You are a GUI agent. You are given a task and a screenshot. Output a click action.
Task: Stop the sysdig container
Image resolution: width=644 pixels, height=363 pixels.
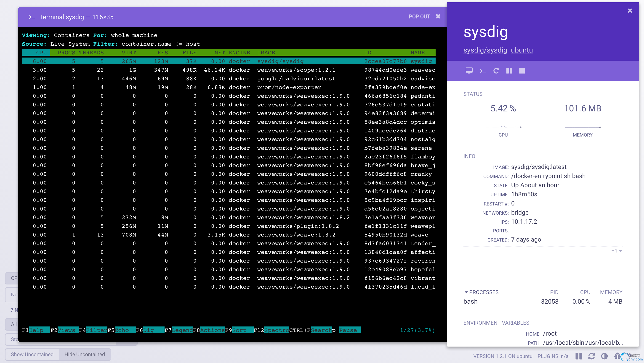522,71
